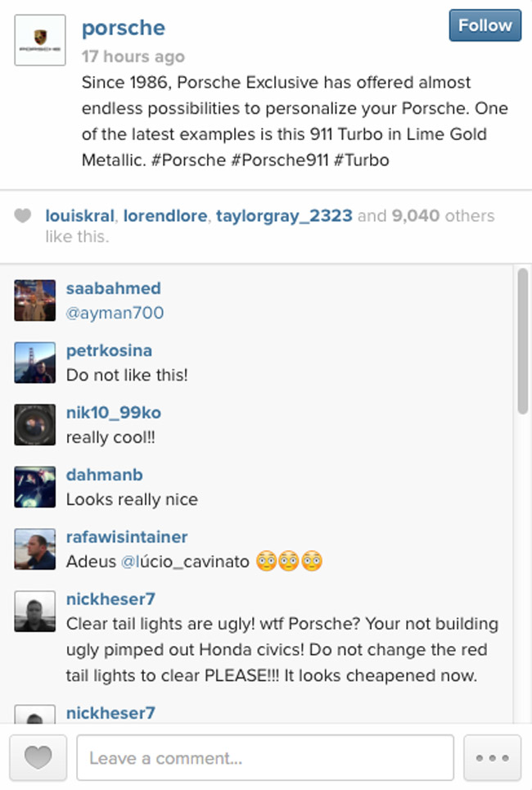The image size is (532, 790).
Task: Open the porsche username profile
Action: click(123, 27)
